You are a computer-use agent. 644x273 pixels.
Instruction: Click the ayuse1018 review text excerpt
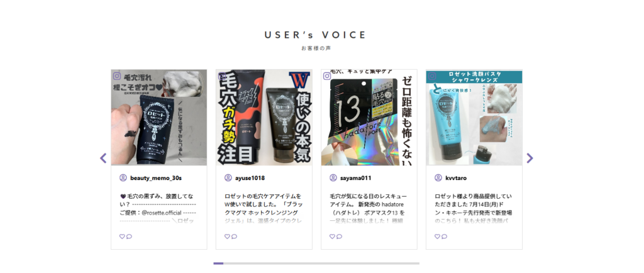[264, 209]
